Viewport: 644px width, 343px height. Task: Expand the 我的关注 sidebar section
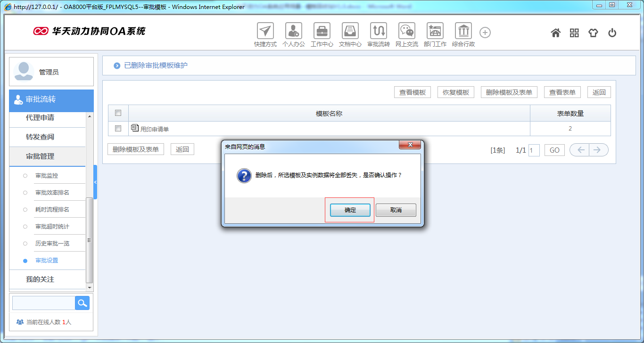click(40, 279)
